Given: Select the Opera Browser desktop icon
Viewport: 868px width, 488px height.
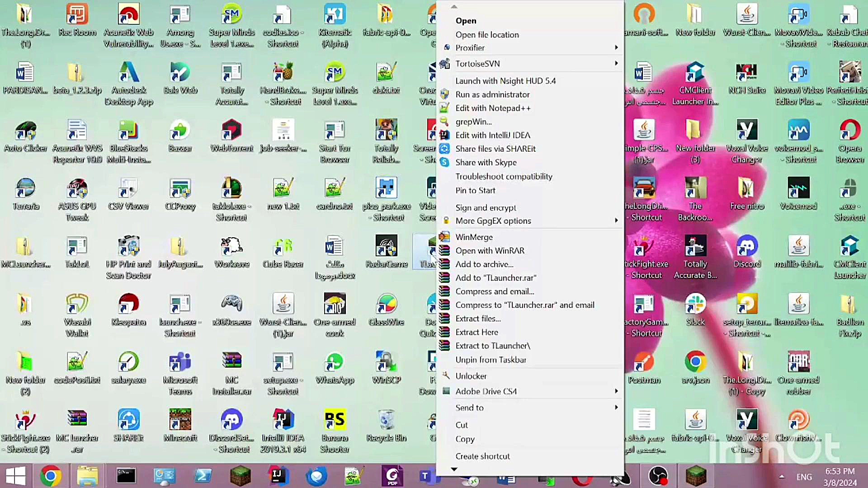Looking at the screenshot, I should click(x=850, y=141).
